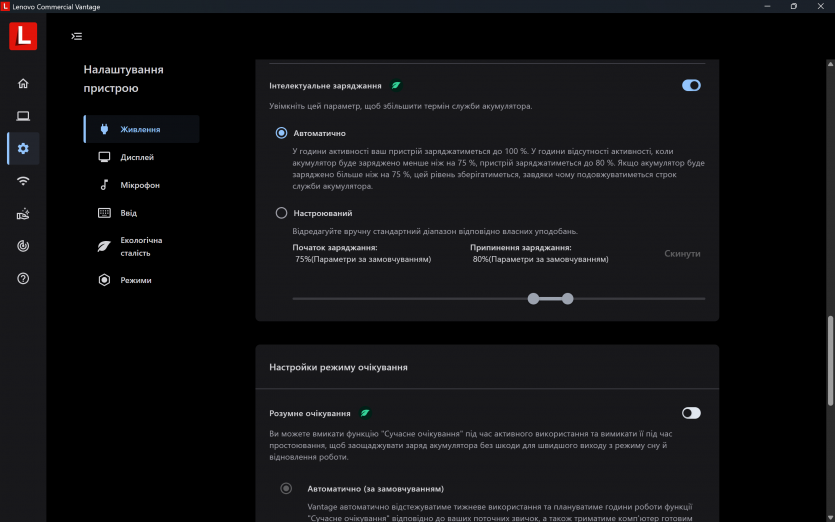
Task: Click the Lenovo L logo icon
Action: pyautogui.click(x=23, y=37)
